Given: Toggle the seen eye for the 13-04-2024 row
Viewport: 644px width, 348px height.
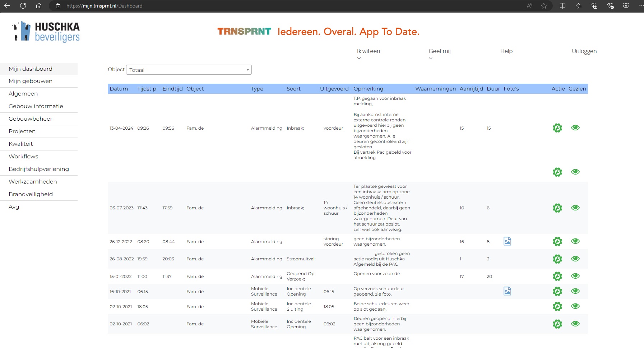Looking at the screenshot, I should [x=575, y=127].
